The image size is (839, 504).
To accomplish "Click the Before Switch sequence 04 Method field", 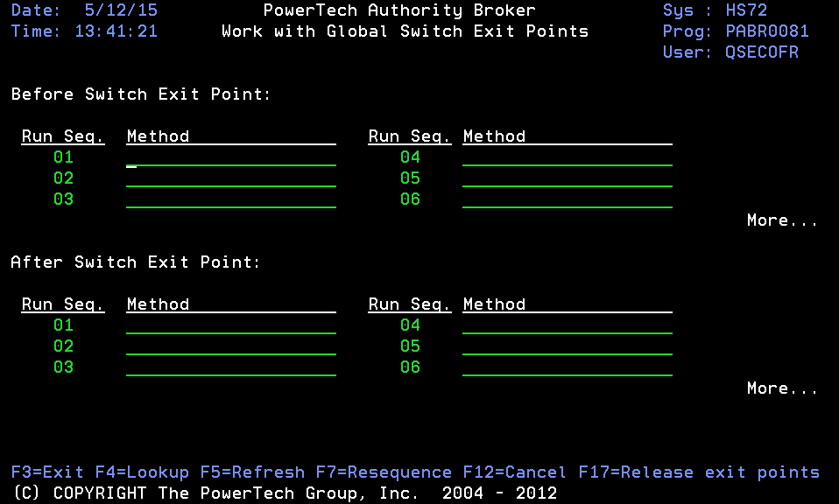I will coord(568,157).
